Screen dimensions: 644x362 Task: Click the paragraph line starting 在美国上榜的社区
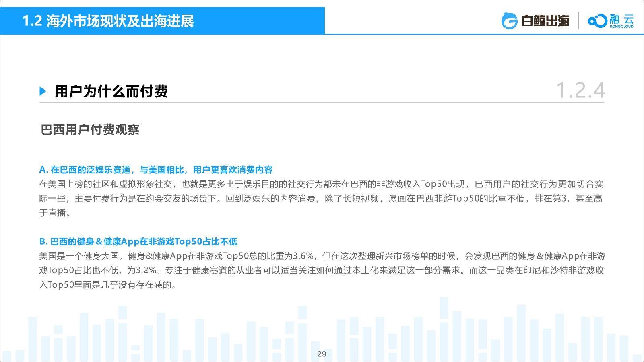click(322, 184)
